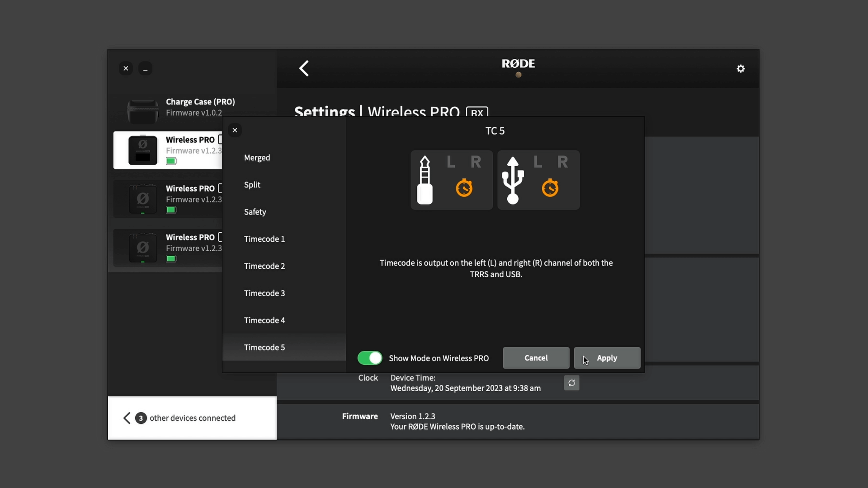Click the back arrow in header

point(304,68)
